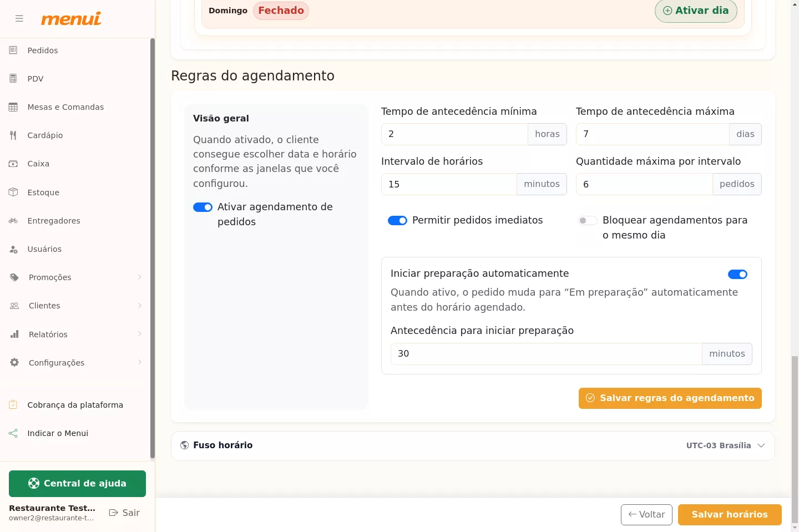Screen dimensions: 799x532
Task: Click the Promoções tag icon
Action: point(14,277)
